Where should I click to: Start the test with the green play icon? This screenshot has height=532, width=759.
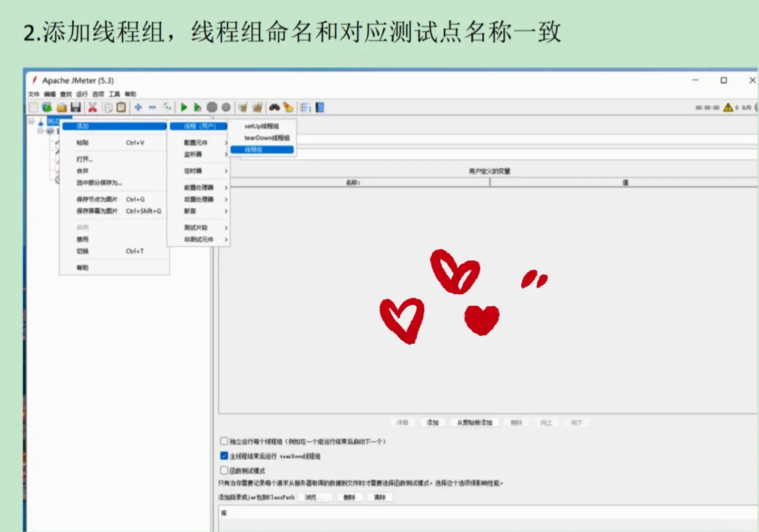(x=184, y=108)
